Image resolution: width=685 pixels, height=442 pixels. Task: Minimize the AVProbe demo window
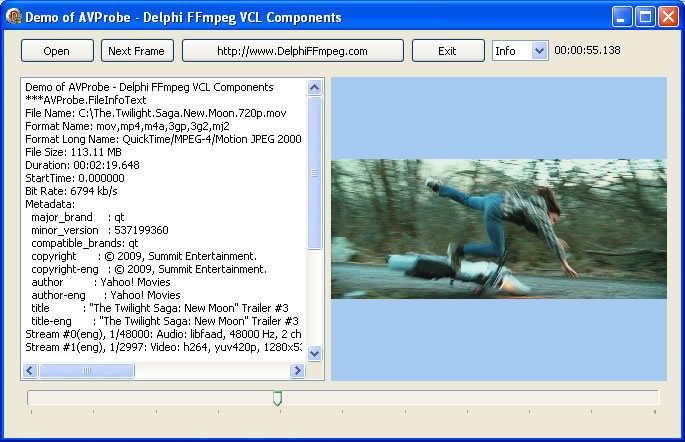tap(621, 17)
